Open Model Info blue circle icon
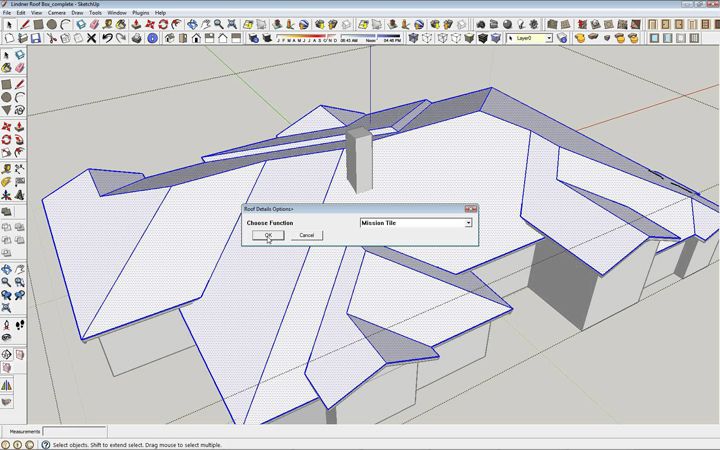 pos(152,38)
